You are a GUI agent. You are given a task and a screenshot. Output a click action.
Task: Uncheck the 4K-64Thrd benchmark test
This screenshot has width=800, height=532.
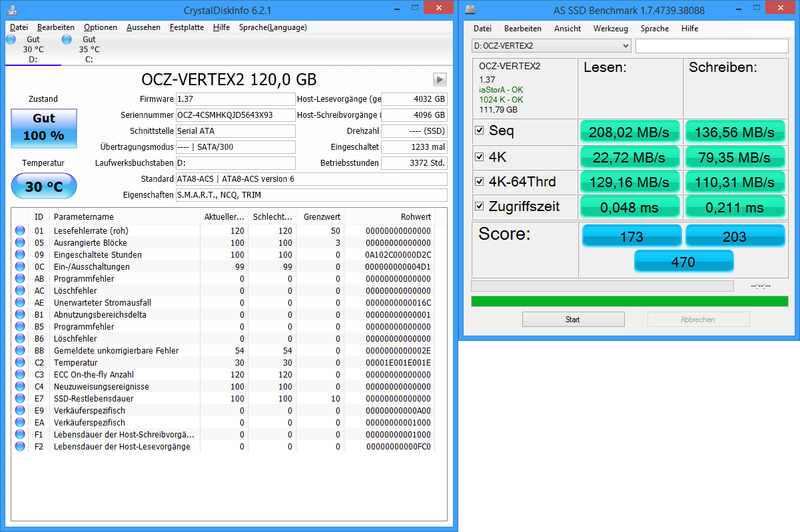[479, 181]
